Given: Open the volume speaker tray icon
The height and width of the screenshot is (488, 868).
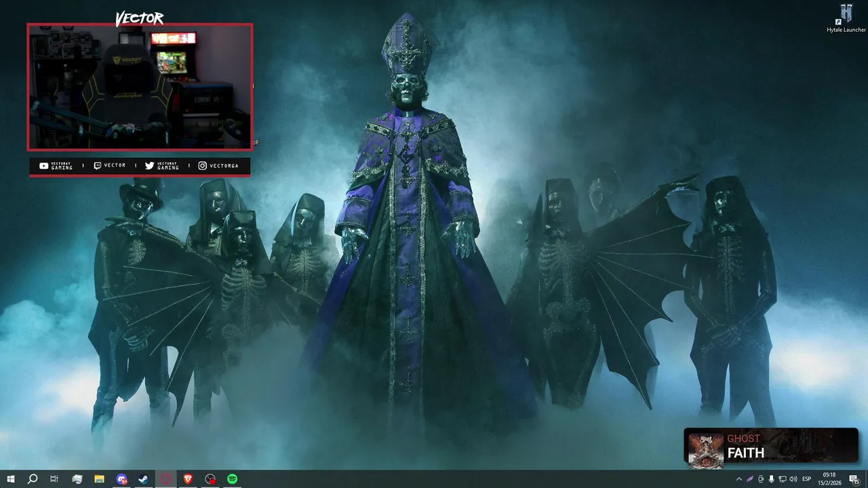Looking at the screenshot, I should coord(793,479).
